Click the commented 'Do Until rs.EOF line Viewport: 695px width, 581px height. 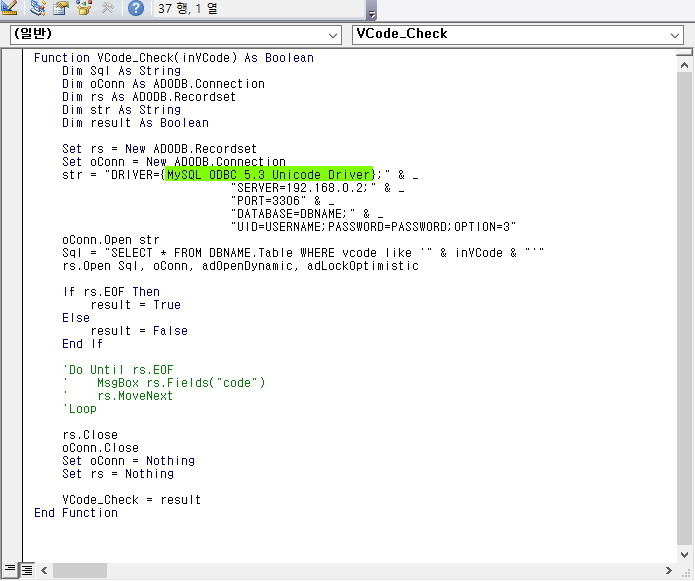tap(118, 370)
